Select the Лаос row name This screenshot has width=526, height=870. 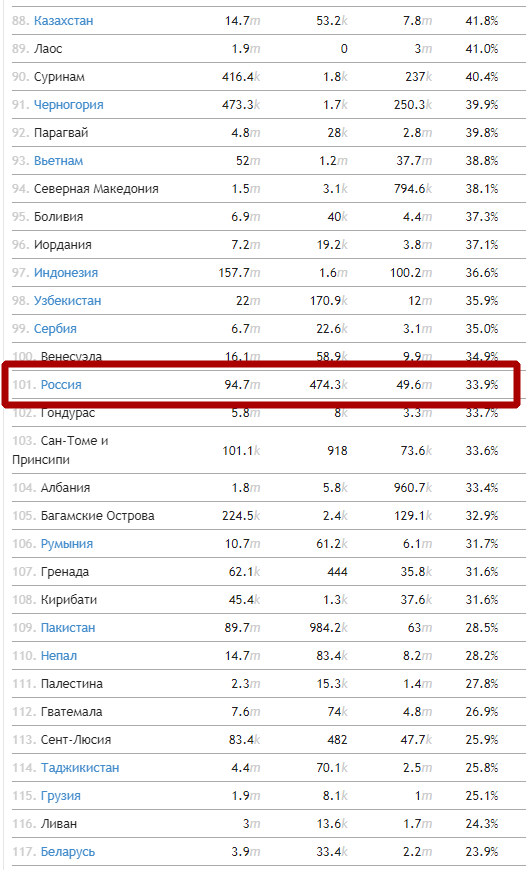(x=48, y=49)
